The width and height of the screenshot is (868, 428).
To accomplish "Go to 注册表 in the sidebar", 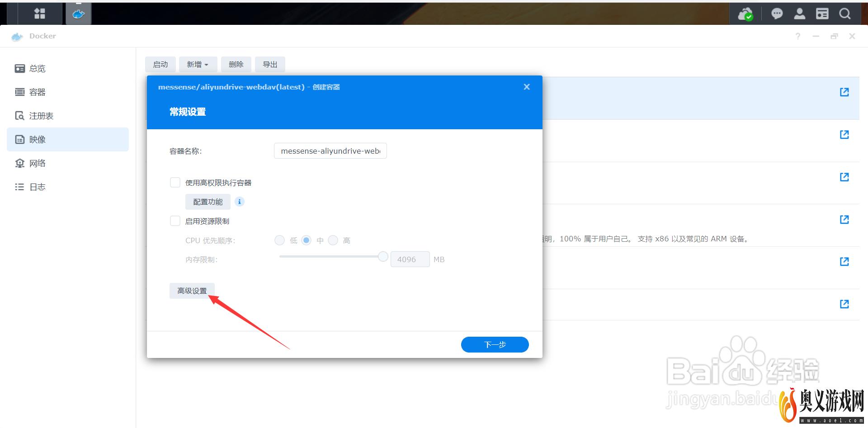I will point(68,116).
